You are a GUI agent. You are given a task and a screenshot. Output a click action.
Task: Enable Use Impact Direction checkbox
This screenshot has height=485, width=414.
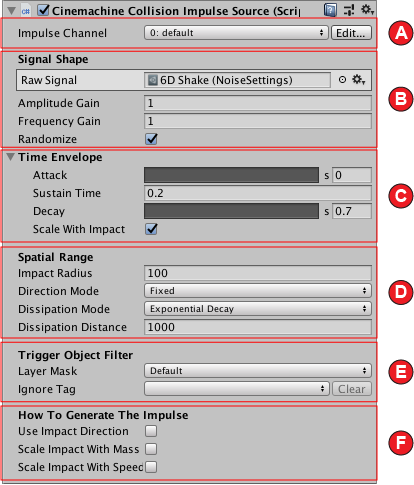click(151, 431)
